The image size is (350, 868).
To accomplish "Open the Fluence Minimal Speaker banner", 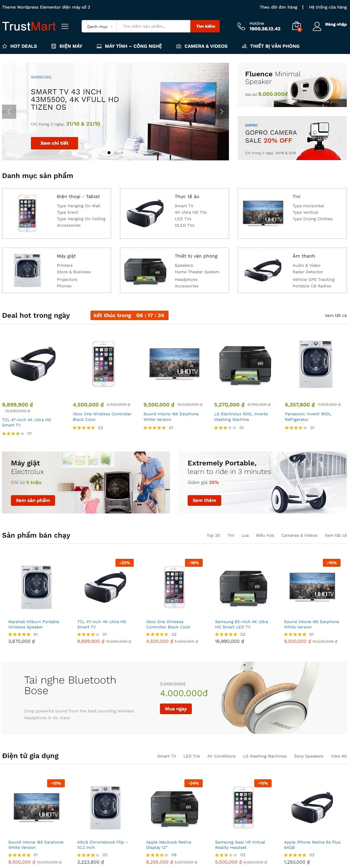I will 292,85.
